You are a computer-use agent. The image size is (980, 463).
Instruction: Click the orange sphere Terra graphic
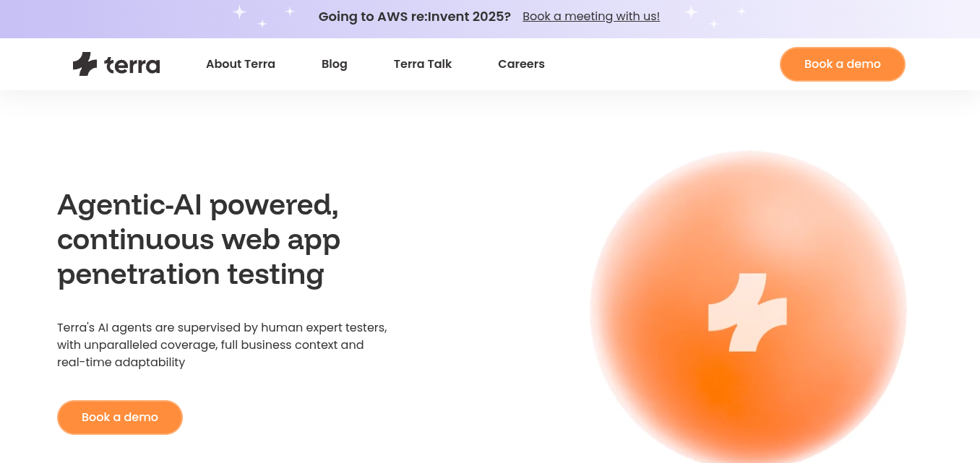coord(748,307)
